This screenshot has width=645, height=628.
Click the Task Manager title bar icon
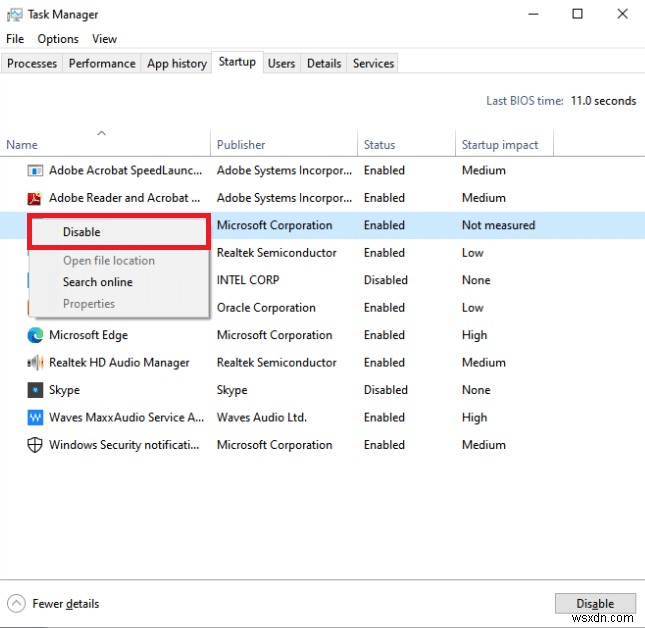click(14, 15)
